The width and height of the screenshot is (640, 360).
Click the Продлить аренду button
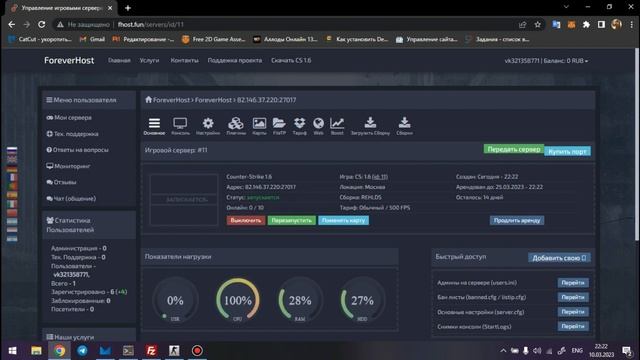tap(517, 220)
